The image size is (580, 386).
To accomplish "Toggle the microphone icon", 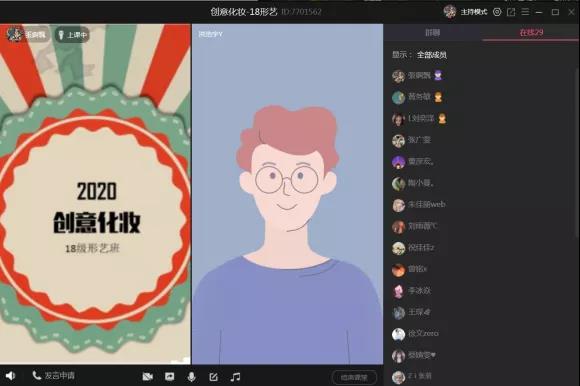I will click(191, 377).
